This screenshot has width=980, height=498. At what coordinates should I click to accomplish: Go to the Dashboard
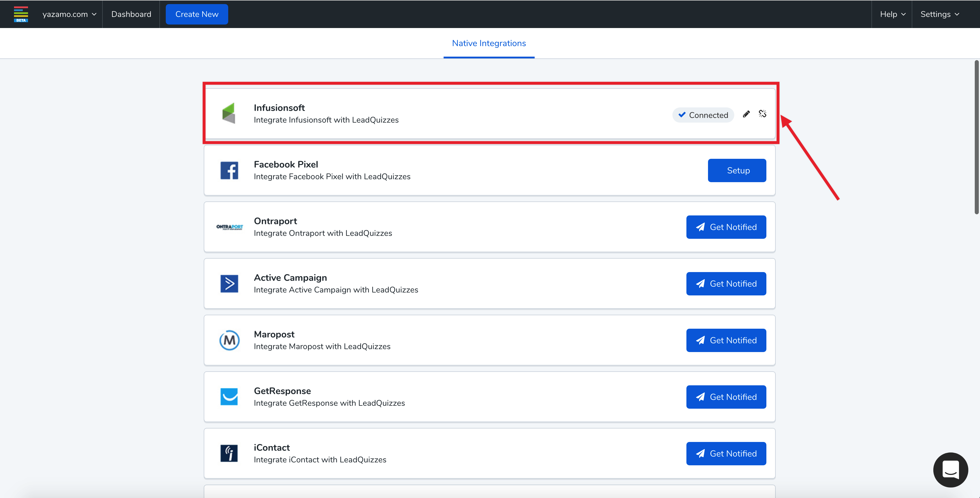[x=131, y=14]
